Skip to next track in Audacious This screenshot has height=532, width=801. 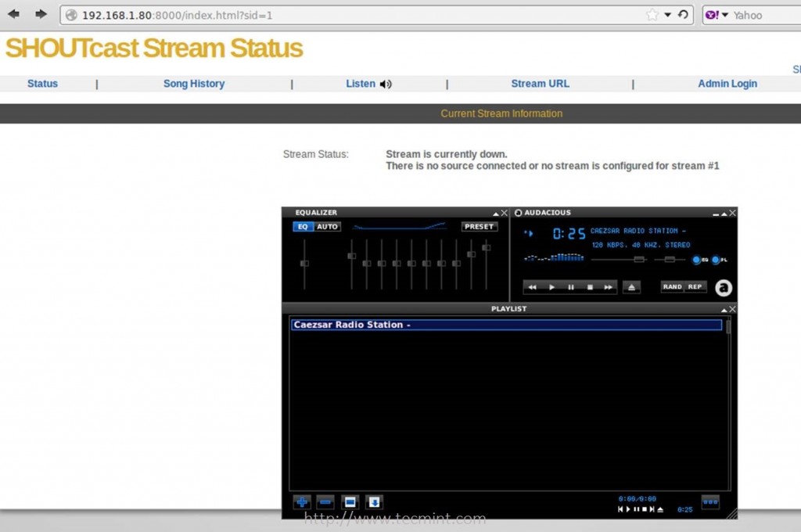coord(608,287)
